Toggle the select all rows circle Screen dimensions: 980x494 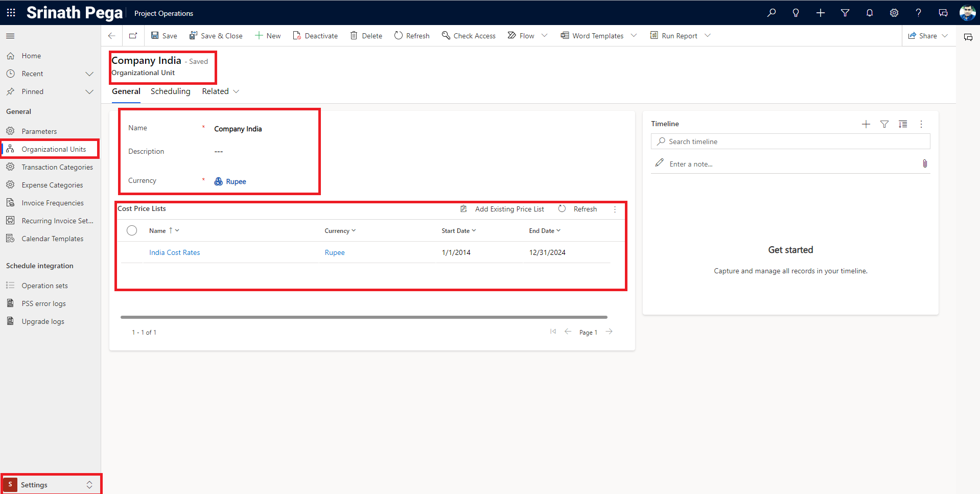tap(132, 230)
